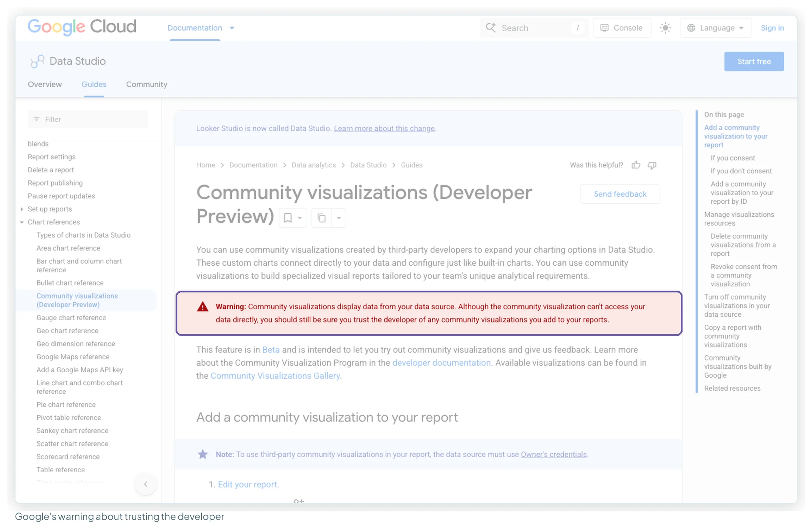
Task: Click the Sign in link
Action: (772, 28)
